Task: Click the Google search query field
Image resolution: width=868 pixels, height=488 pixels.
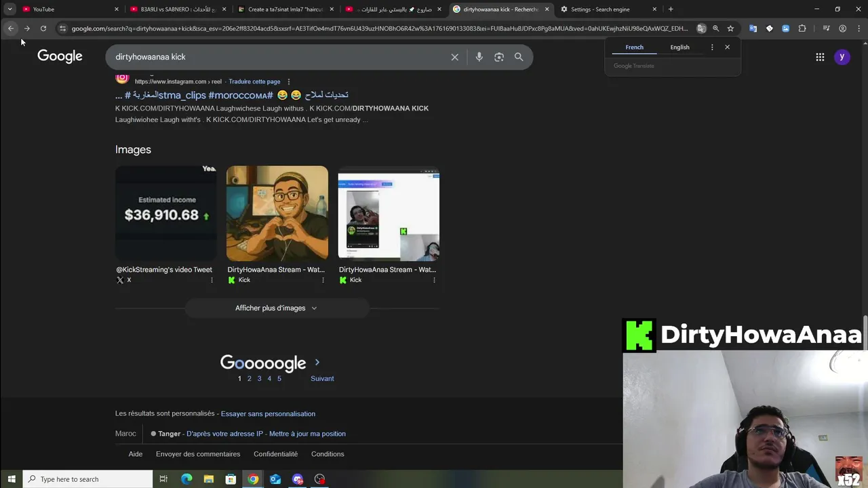Action: pos(278,57)
